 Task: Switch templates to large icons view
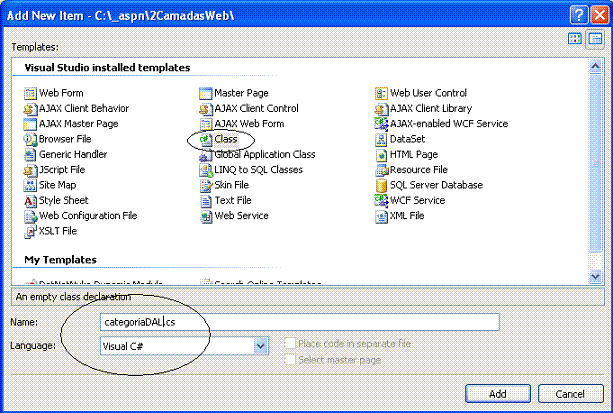(575, 38)
